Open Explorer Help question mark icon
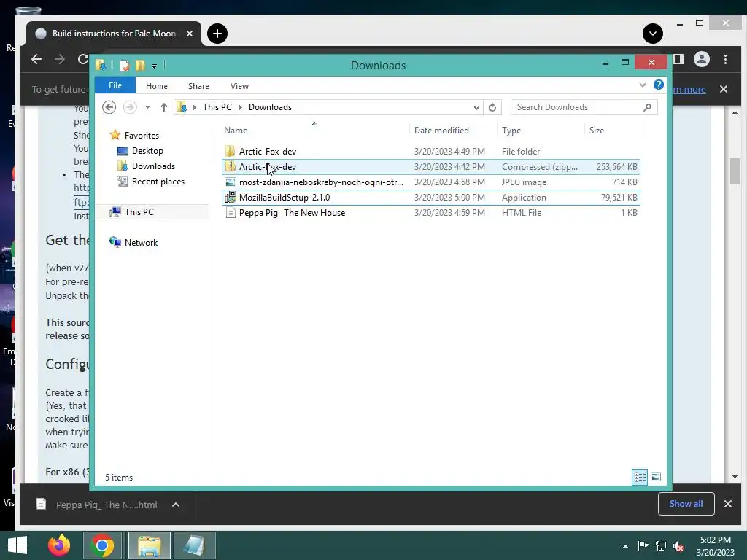Image resolution: width=747 pixels, height=560 pixels. pyautogui.click(x=659, y=85)
